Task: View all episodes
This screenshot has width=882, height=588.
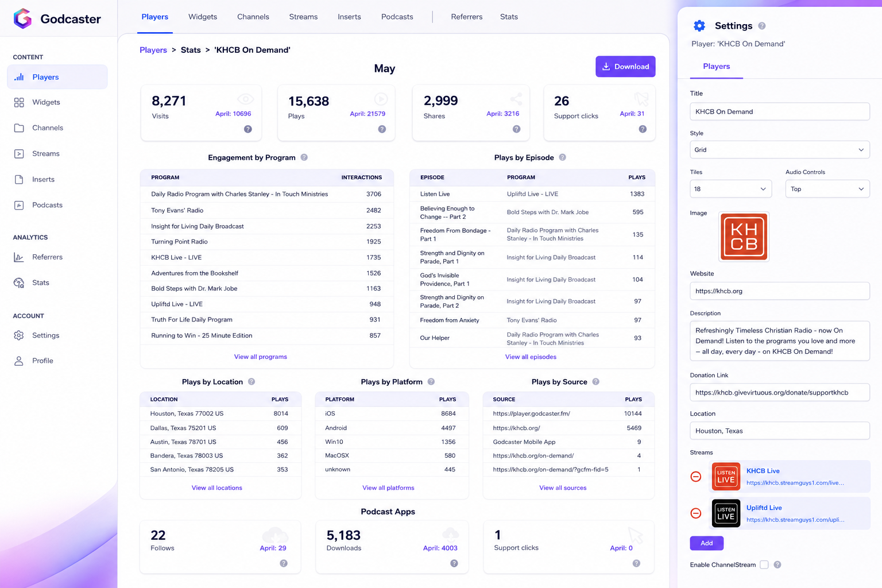Action: [531, 357]
